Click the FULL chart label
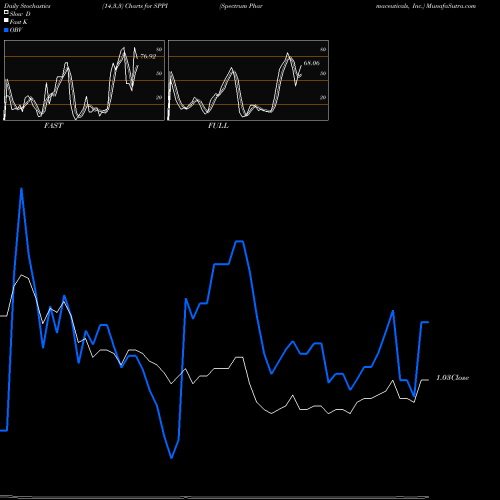Viewport: 500px width, 500px height. click(218, 126)
